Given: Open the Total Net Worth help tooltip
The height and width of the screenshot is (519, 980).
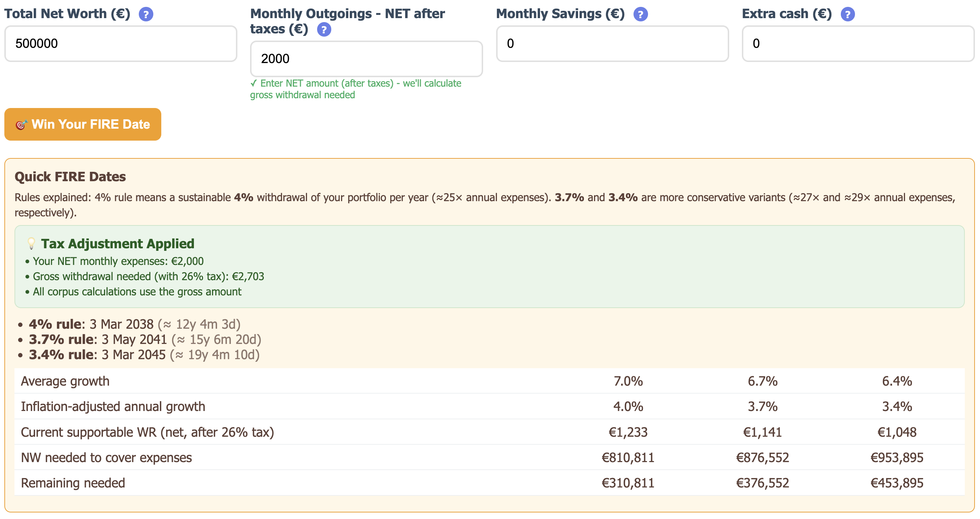Looking at the screenshot, I should pos(146,14).
